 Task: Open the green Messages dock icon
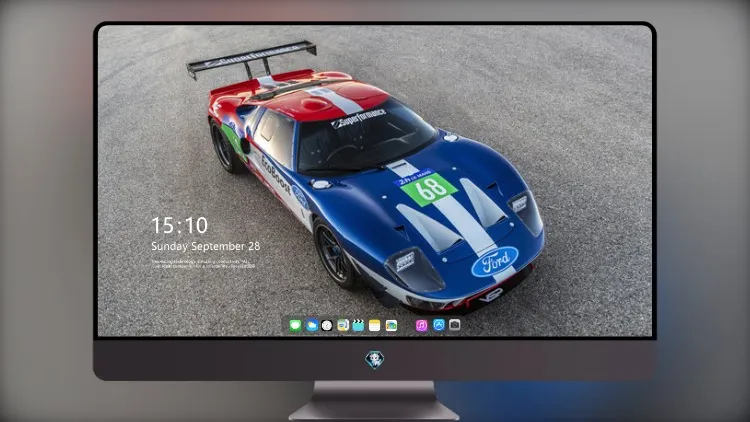coord(296,325)
